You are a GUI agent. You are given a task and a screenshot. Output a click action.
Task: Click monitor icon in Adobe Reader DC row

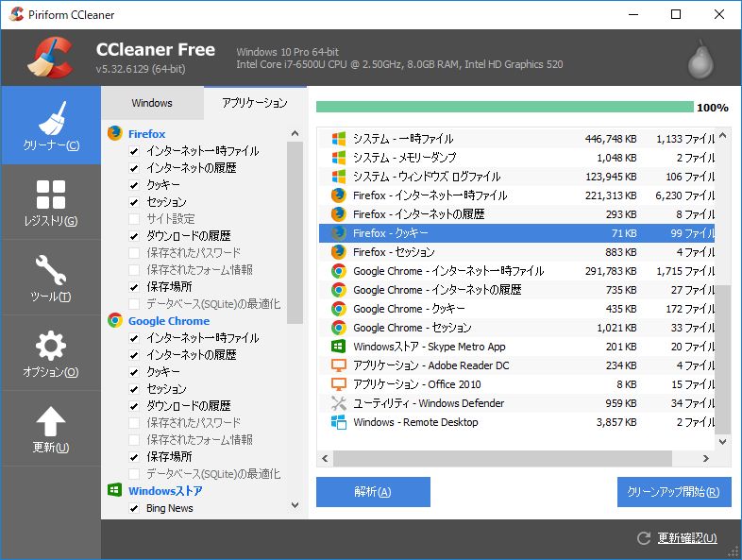pyautogui.click(x=339, y=365)
